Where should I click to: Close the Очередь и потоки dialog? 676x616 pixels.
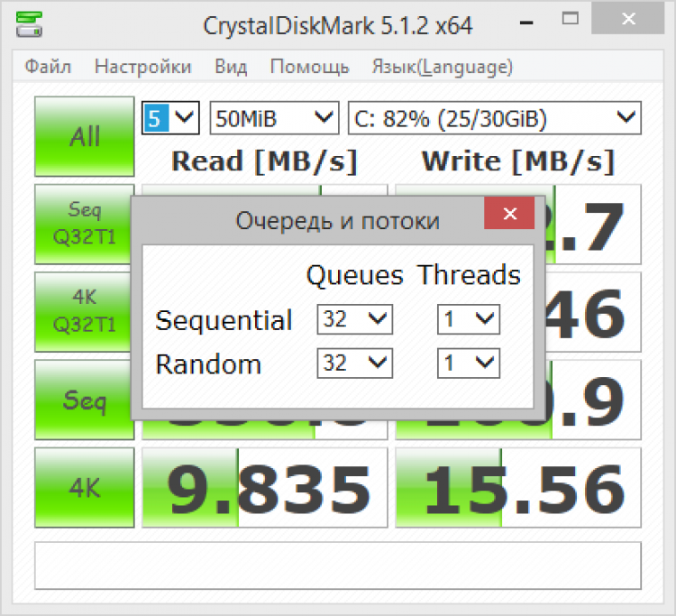click(509, 213)
